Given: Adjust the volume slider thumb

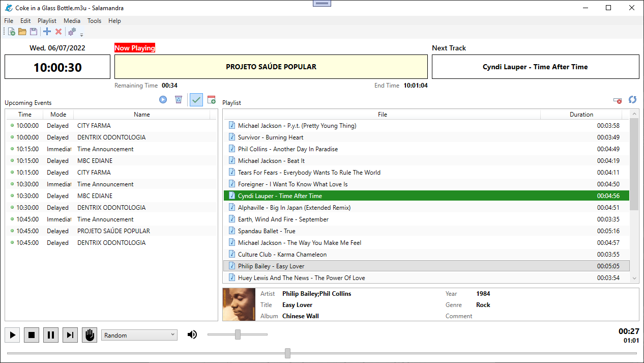Looking at the screenshot, I should [x=238, y=334].
